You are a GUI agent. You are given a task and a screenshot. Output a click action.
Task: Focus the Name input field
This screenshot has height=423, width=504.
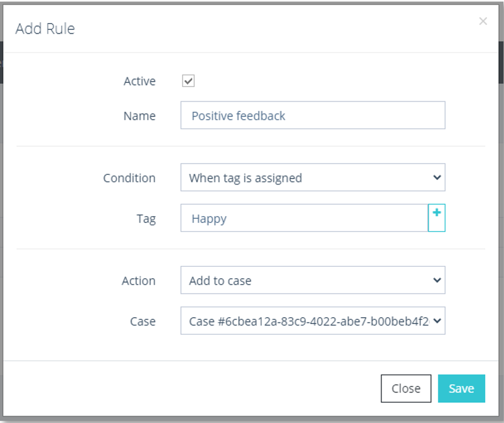(313, 115)
